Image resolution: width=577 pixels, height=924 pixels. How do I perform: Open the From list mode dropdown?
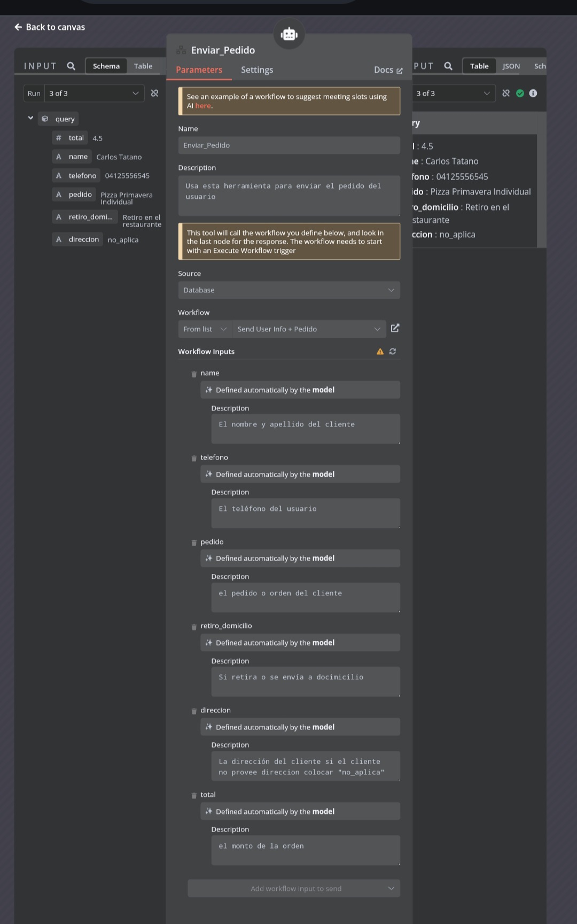[205, 329]
